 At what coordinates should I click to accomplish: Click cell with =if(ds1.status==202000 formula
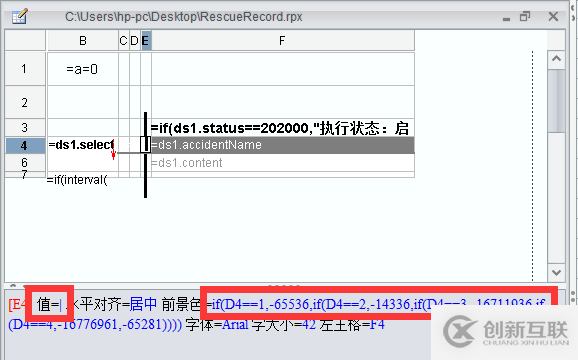click(x=283, y=128)
